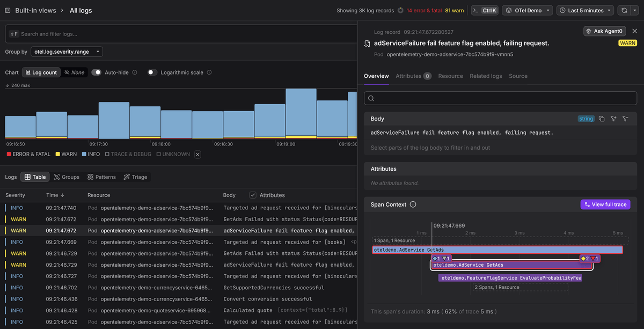Click the Built-in views breadcrumb

(35, 10)
